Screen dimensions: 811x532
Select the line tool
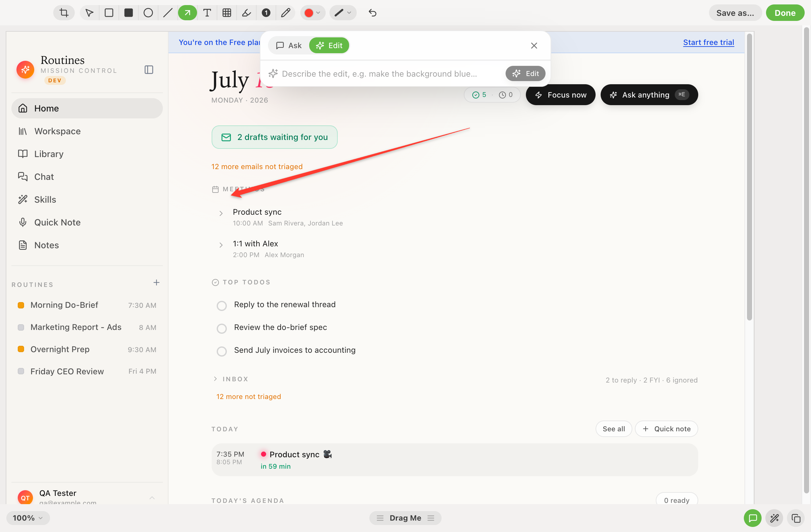[x=168, y=13]
